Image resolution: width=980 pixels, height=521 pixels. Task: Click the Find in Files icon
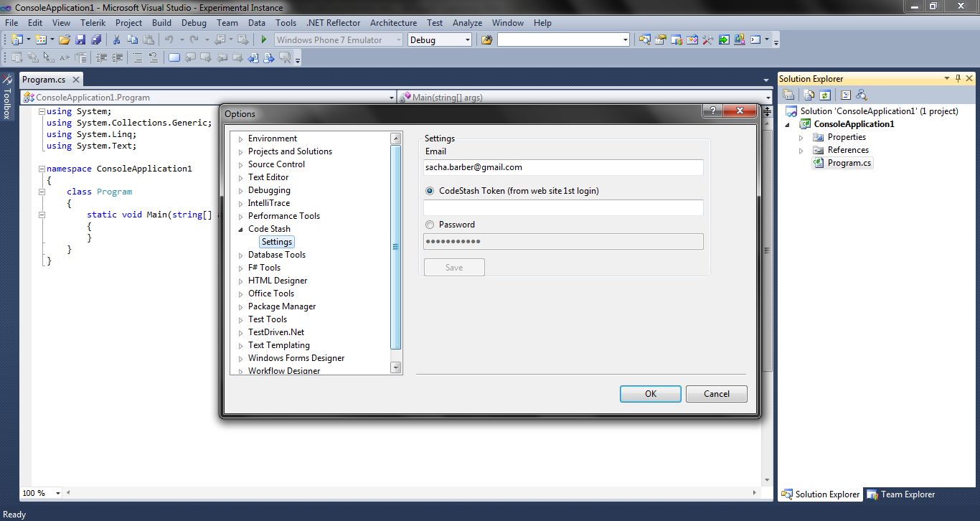(487, 39)
